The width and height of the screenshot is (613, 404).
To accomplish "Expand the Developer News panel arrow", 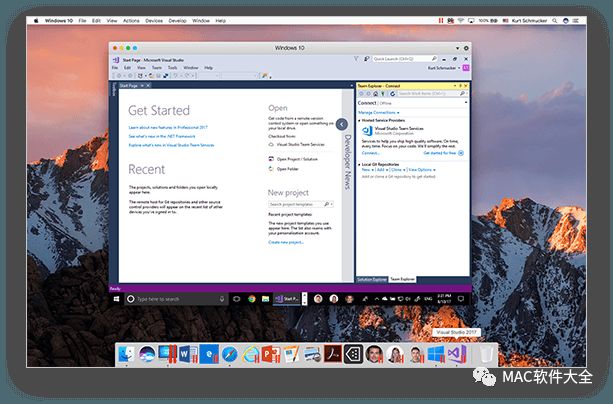I will pyautogui.click(x=342, y=124).
